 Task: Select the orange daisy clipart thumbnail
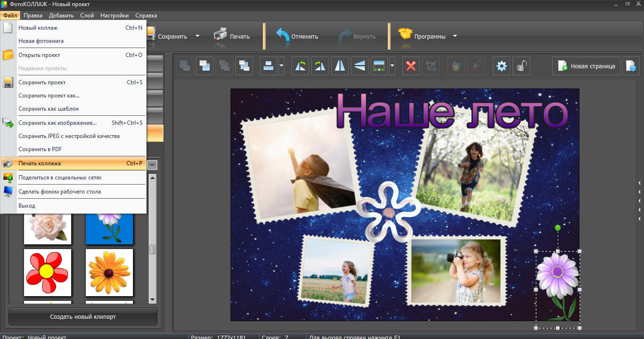point(109,273)
